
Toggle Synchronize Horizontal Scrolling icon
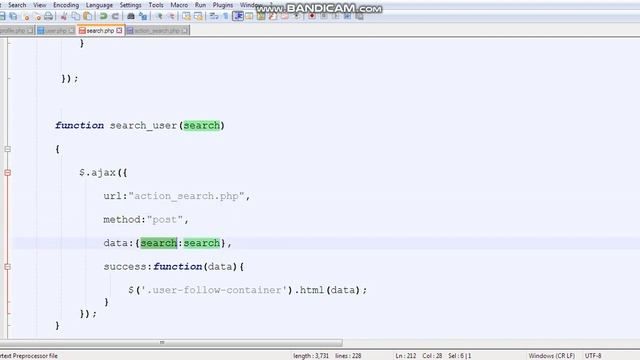[198, 16]
